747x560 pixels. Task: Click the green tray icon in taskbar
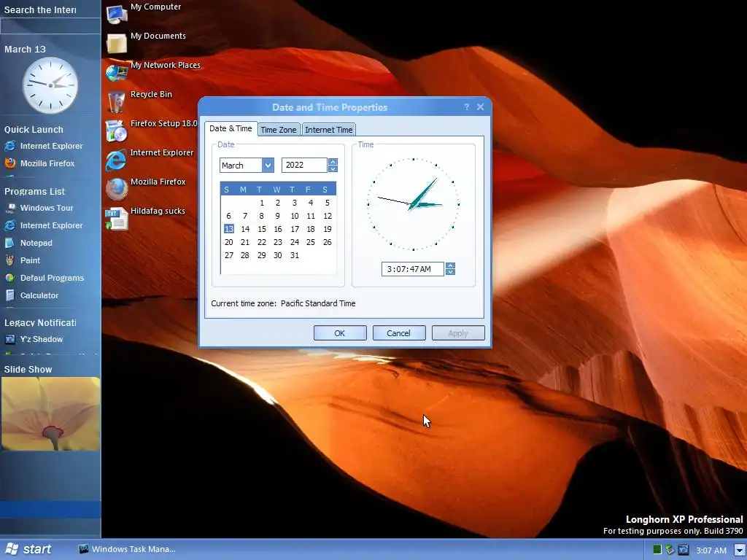(x=657, y=550)
